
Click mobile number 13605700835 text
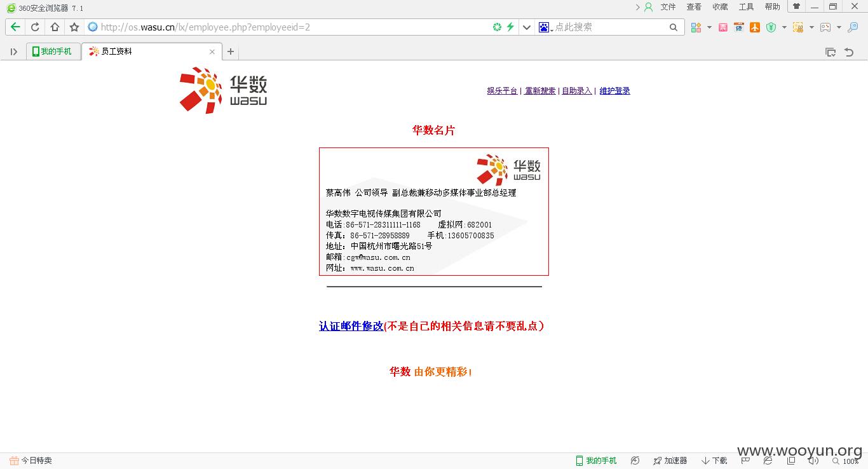pyautogui.click(x=471, y=236)
